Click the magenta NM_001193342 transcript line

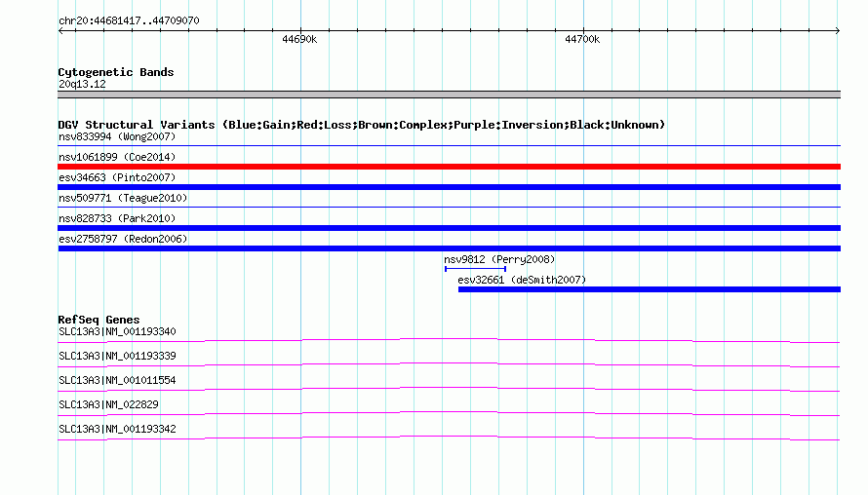(x=449, y=438)
